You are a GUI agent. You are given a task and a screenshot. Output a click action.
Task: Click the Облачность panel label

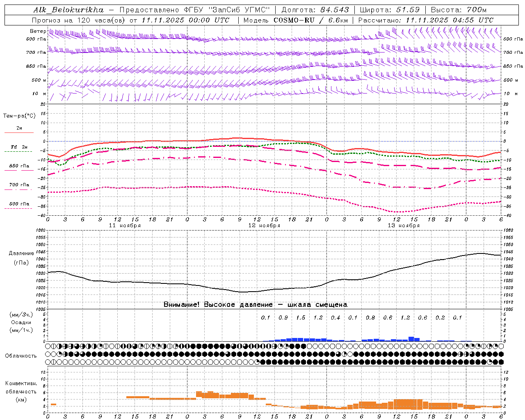(x=21, y=356)
